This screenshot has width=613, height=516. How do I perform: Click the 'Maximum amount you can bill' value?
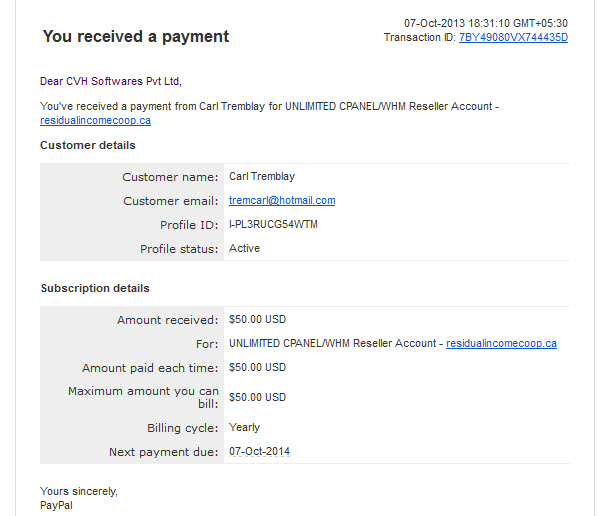click(x=257, y=397)
